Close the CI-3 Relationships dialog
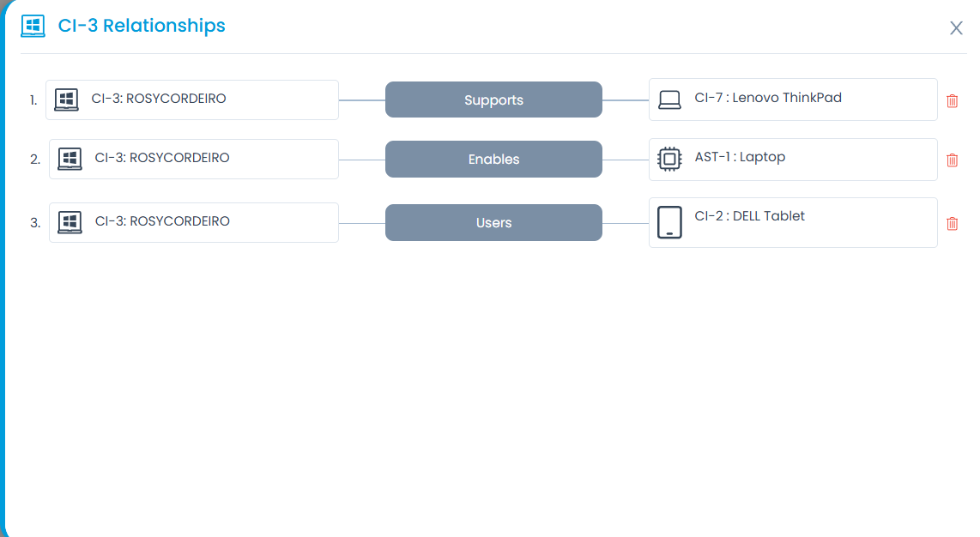 click(x=956, y=28)
